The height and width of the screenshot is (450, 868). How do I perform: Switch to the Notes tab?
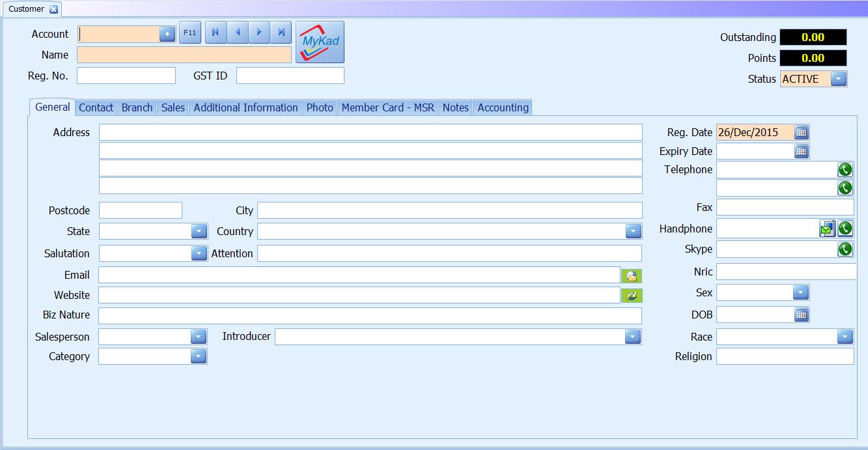click(x=456, y=107)
